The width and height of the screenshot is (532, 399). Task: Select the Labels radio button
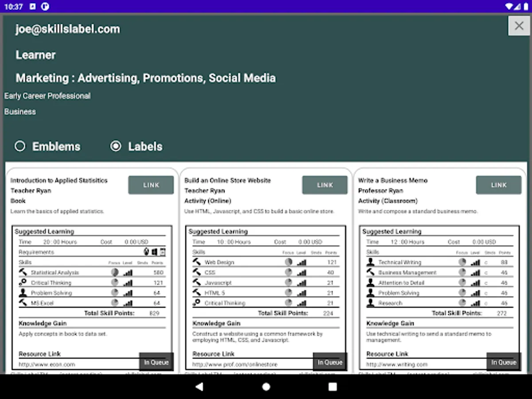pyautogui.click(x=116, y=146)
